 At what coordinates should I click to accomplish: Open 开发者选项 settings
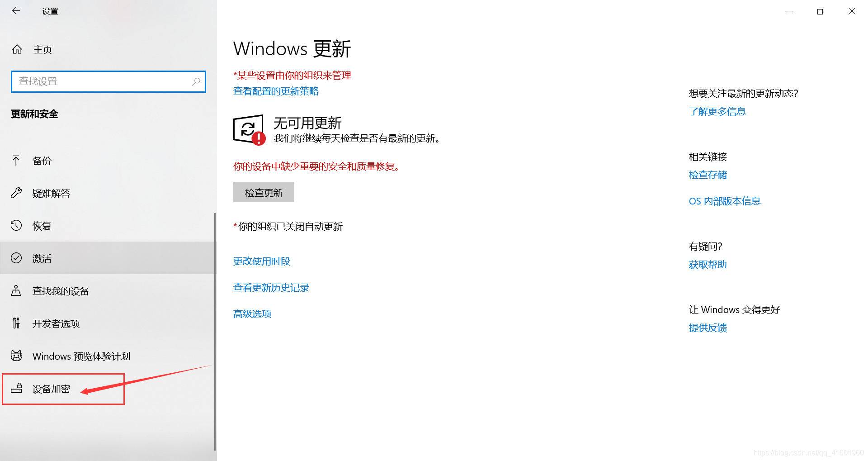(108, 323)
